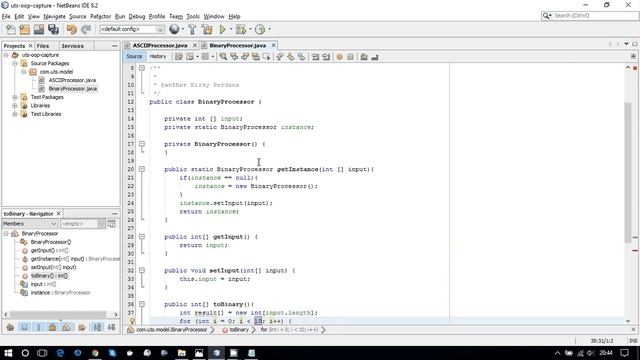Expand the Test Packages tree node
The height and width of the screenshot is (360, 640).
click(15, 97)
